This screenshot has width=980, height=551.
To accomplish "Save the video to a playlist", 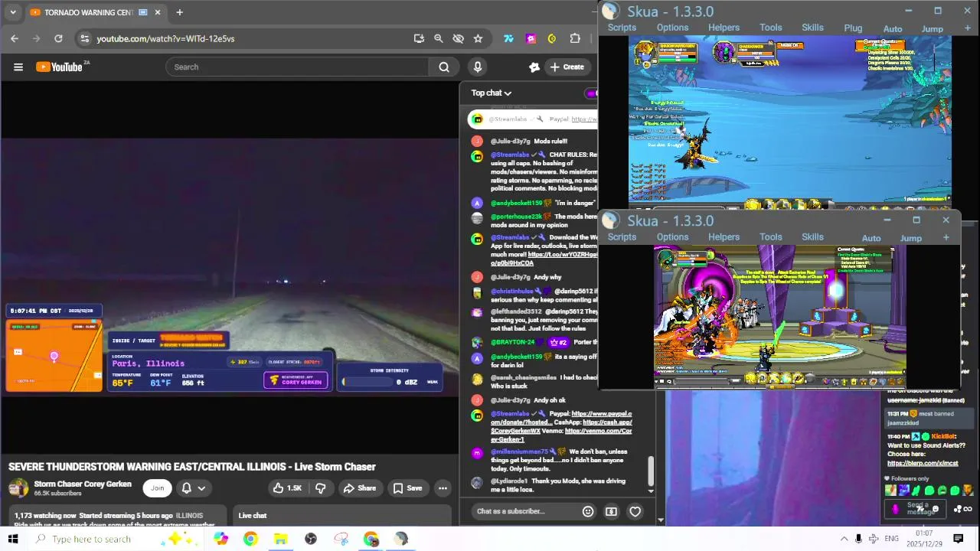I will [x=407, y=488].
